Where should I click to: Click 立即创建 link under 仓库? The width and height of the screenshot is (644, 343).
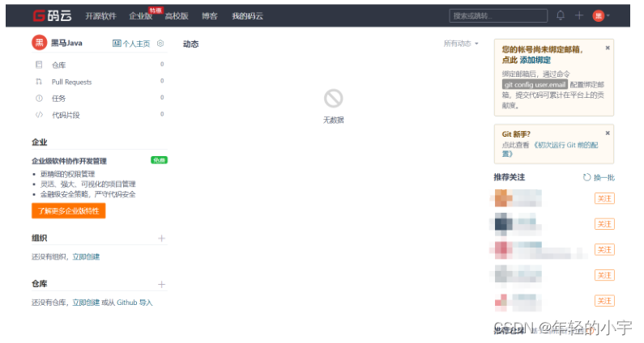click(86, 303)
